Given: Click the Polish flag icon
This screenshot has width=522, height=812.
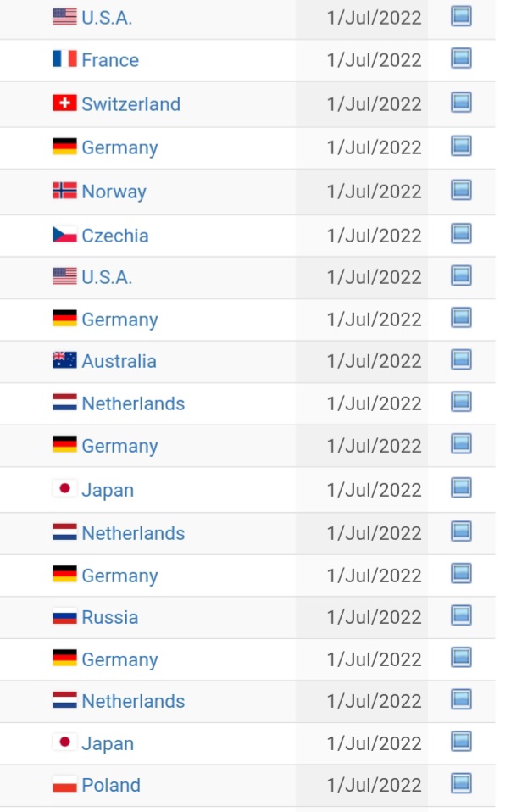Looking at the screenshot, I should click(64, 784).
